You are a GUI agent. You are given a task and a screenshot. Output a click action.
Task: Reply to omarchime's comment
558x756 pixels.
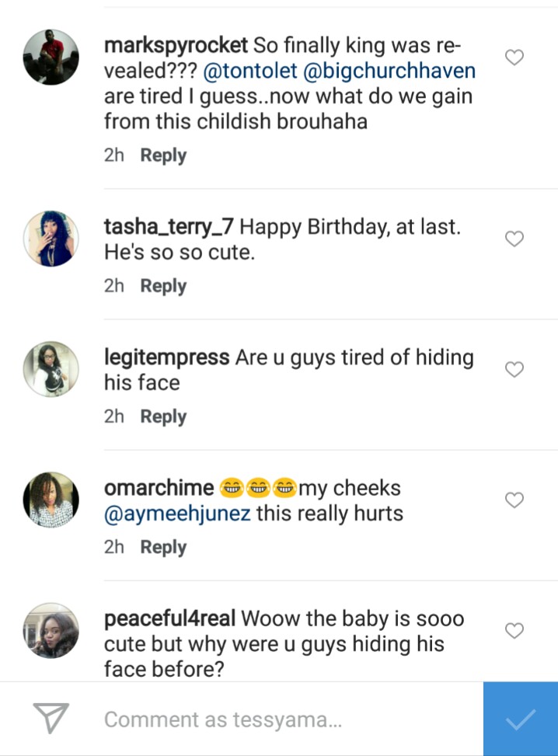point(163,547)
